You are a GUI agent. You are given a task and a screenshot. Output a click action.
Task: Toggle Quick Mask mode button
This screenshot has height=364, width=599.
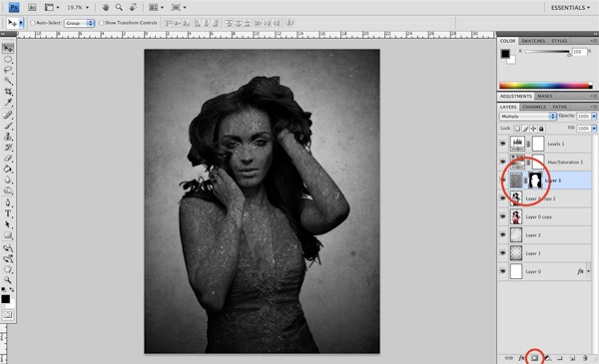point(8,315)
